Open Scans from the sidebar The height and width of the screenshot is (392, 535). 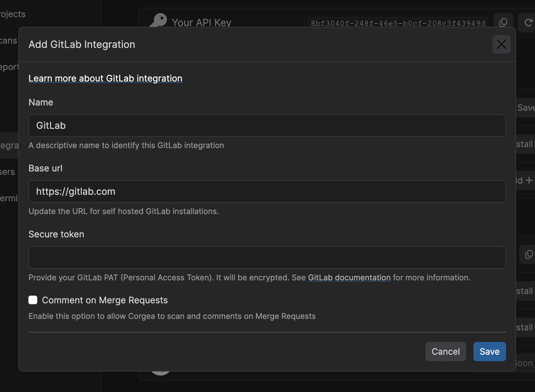[9, 41]
